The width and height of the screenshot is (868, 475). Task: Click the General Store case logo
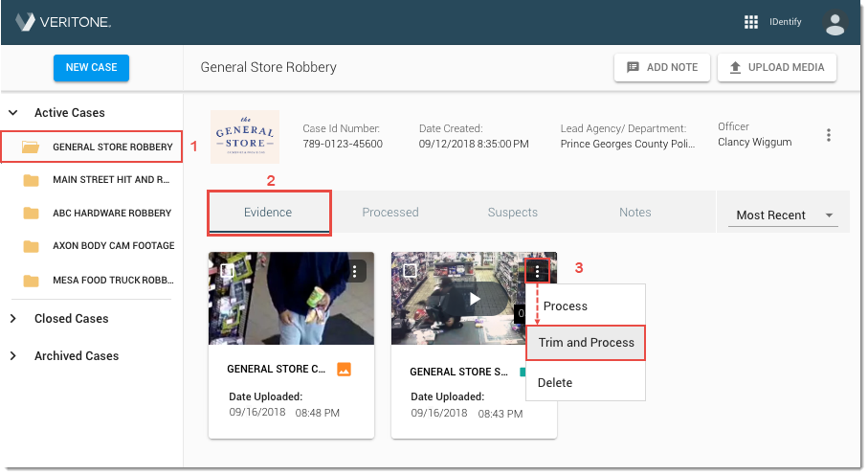point(244,136)
